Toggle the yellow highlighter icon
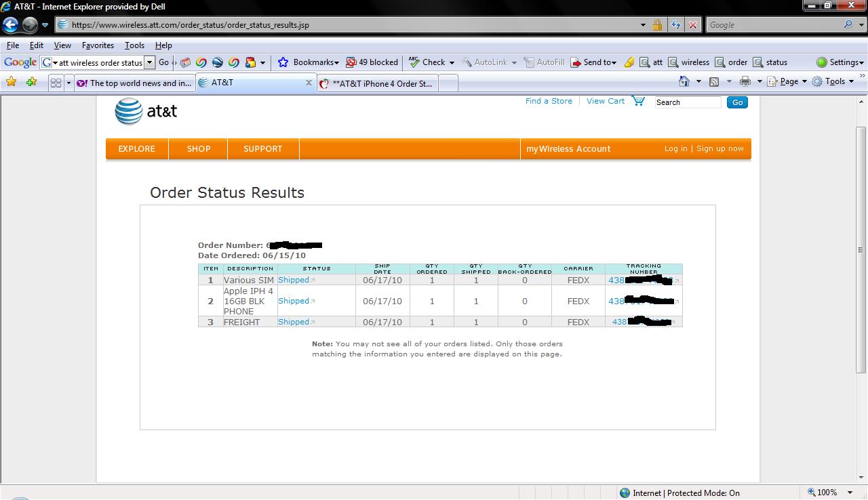 (629, 62)
